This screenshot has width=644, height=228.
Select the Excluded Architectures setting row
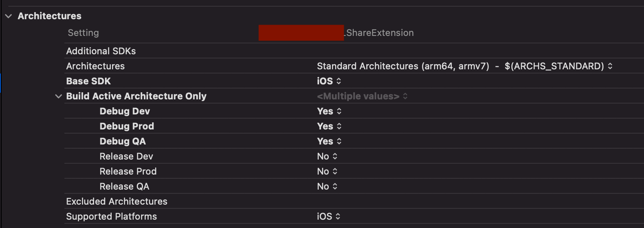click(x=117, y=202)
